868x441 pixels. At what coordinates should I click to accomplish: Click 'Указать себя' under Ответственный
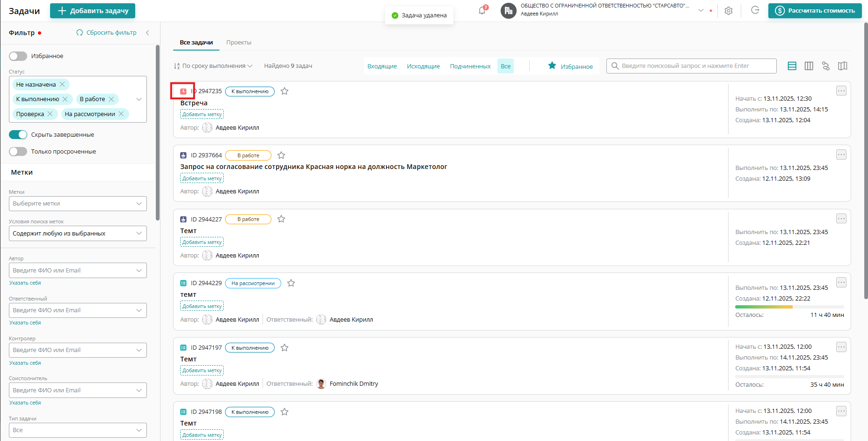point(25,323)
